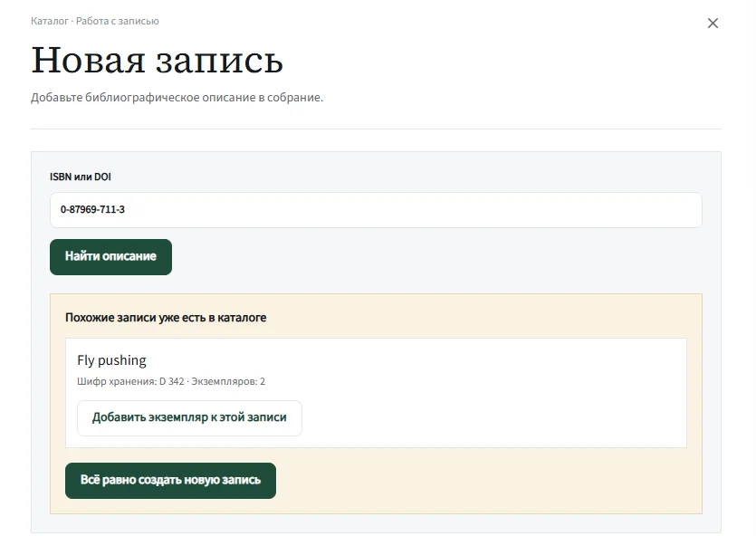
Task: Select the Fly pushing record title
Action: tap(112, 360)
